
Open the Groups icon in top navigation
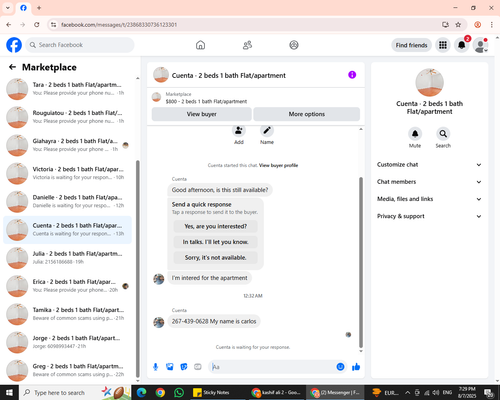click(x=294, y=45)
